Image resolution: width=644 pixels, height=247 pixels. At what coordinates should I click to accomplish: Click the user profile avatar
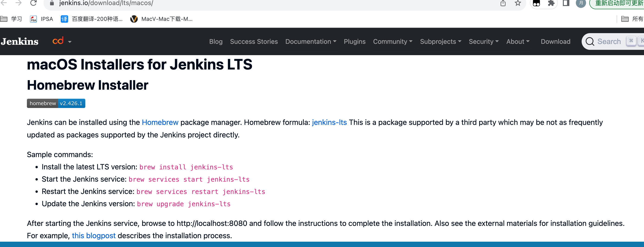(x=581, y=3)
